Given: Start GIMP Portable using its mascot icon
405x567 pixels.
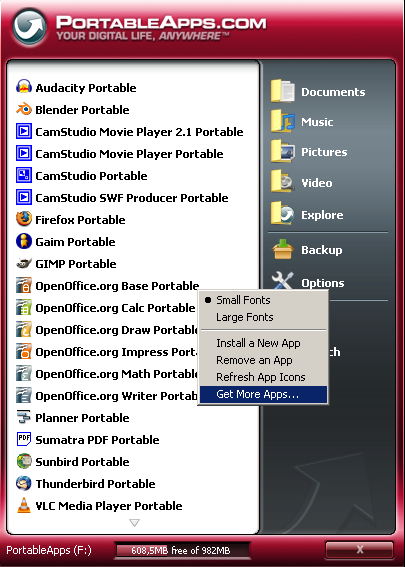Looking at the screenshot, I should pyautogui.click(x=24, y=263).
